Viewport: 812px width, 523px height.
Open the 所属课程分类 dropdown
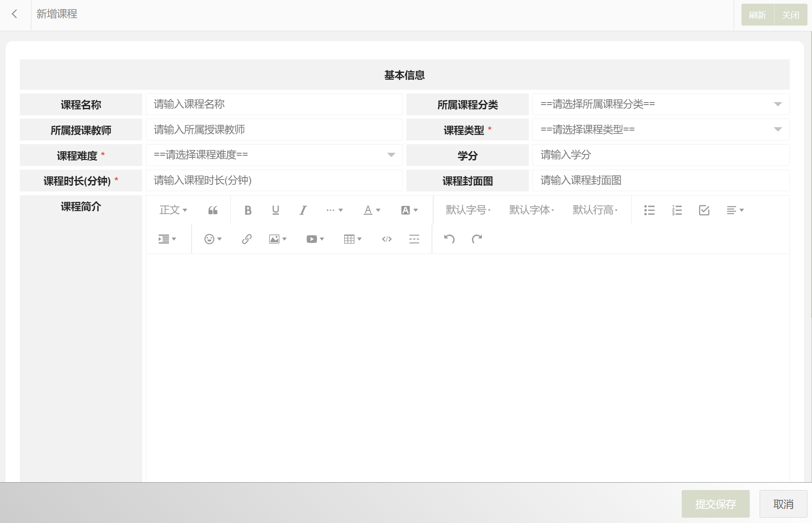tap(660, 104)
